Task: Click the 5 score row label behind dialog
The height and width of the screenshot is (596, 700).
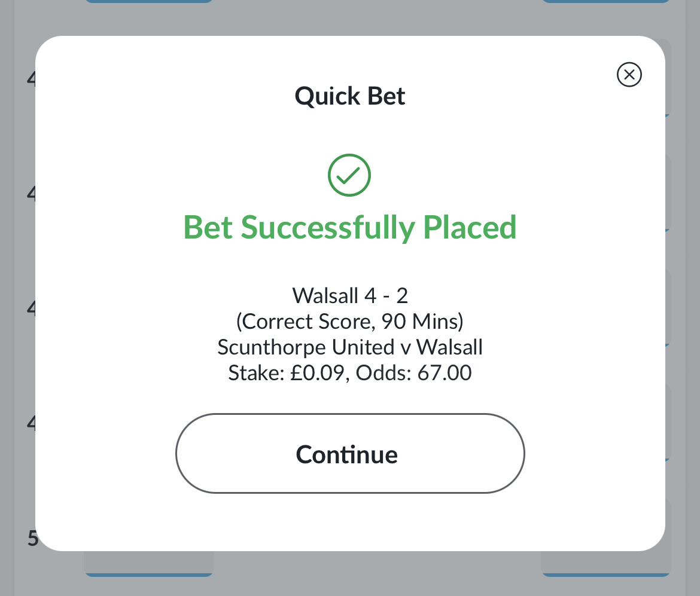Action: 32,539
